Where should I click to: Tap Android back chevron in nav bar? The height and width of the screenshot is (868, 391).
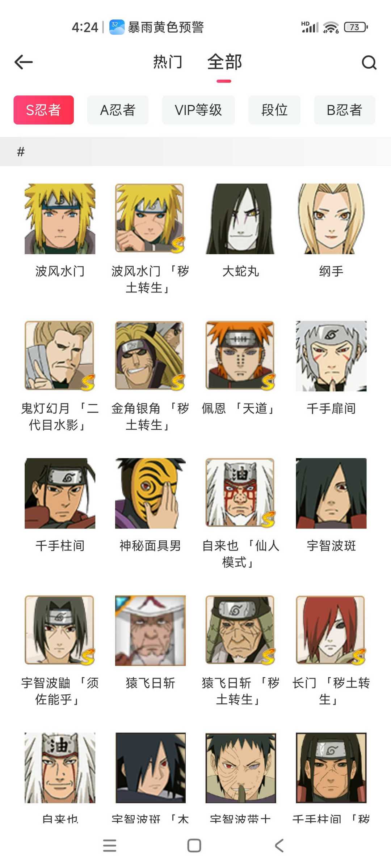[x=279, y=846]
